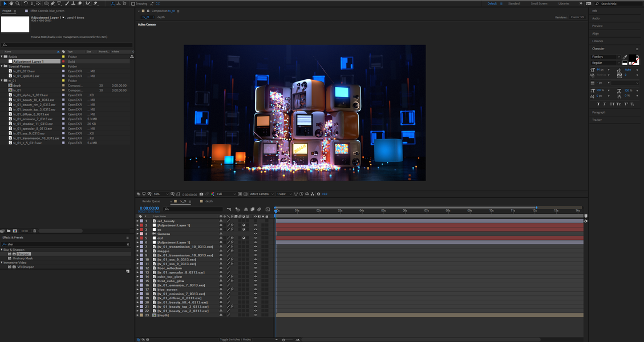Open the Graph Editor in the timeline

[x=268, y=209]
